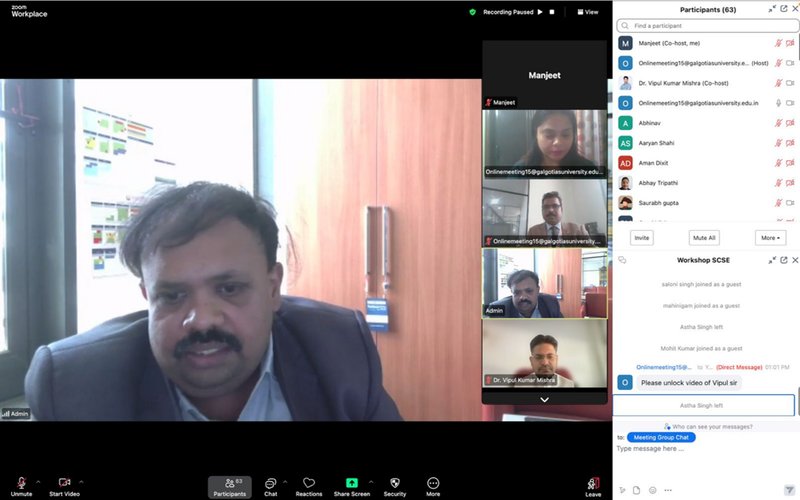Click the Mute All button
800x500 pixels.
tap(704, 238)
